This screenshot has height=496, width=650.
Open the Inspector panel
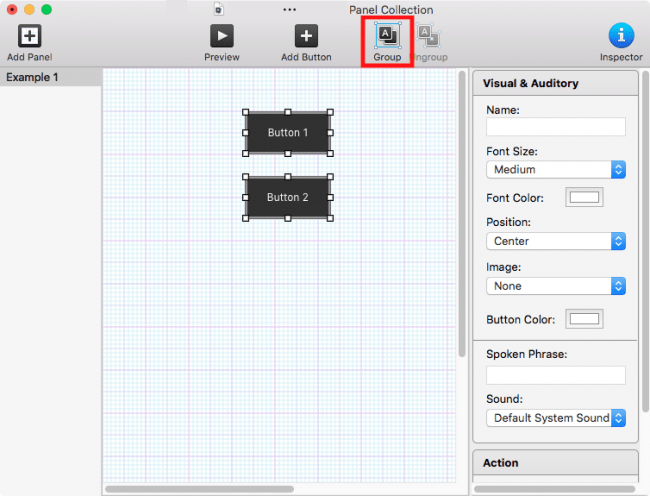[621, 36]
